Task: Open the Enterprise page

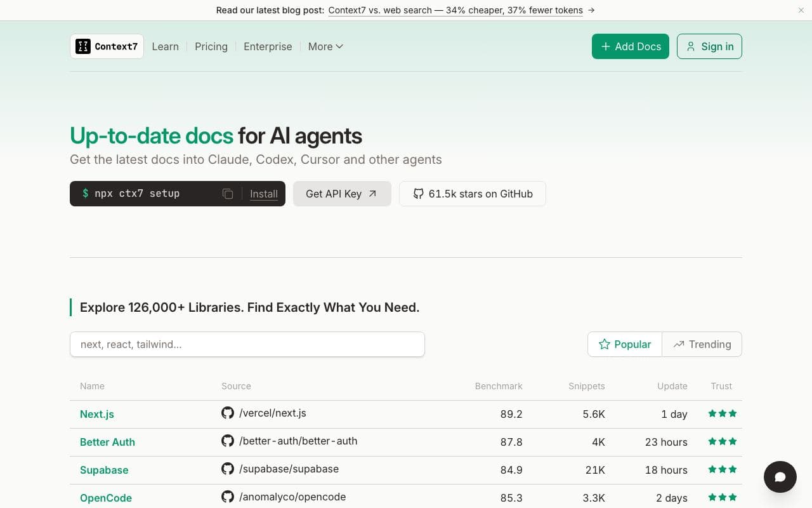Action: (268, 46)
